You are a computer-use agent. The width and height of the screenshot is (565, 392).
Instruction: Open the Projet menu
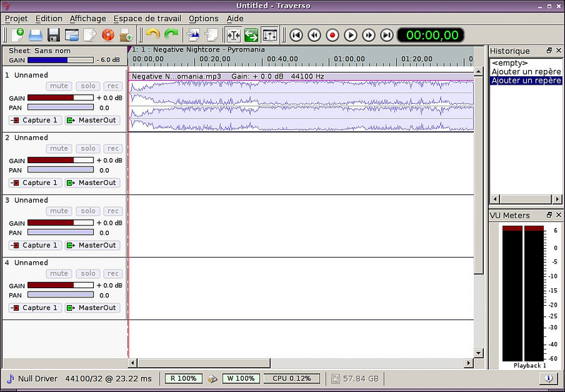pos(16,18)
